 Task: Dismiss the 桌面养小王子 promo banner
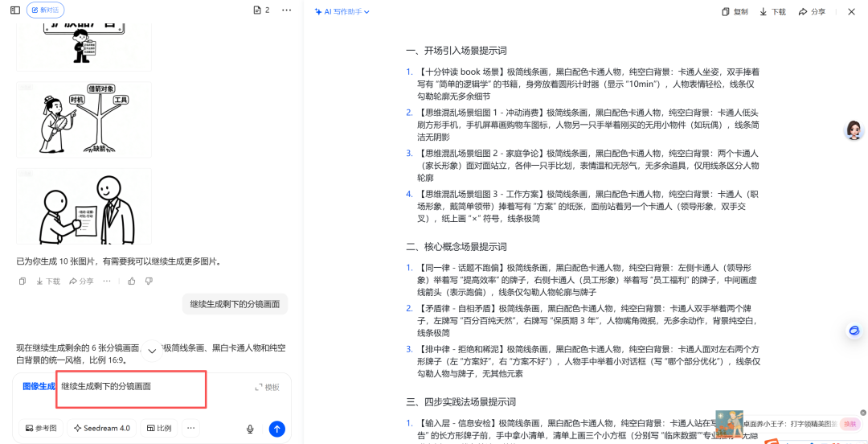pyautogui.click(x=863, y=413)
